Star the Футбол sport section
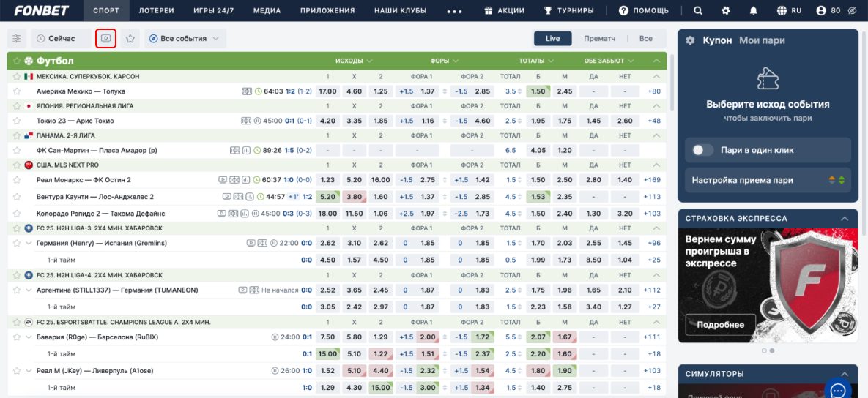Image resolution: width=868 pixels, height=398 pixels. pos(16,61)
